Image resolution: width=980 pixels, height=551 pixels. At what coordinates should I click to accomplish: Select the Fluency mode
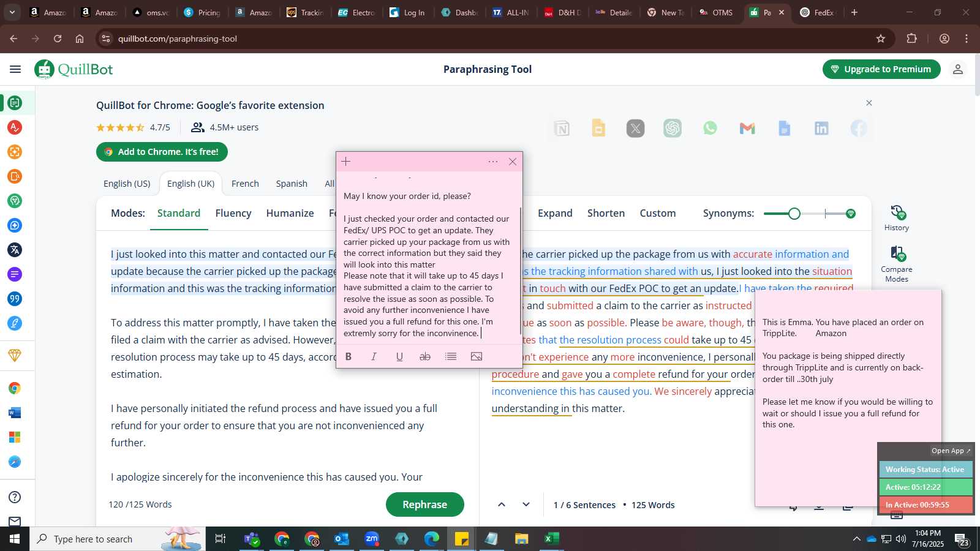tap(233, 213)
